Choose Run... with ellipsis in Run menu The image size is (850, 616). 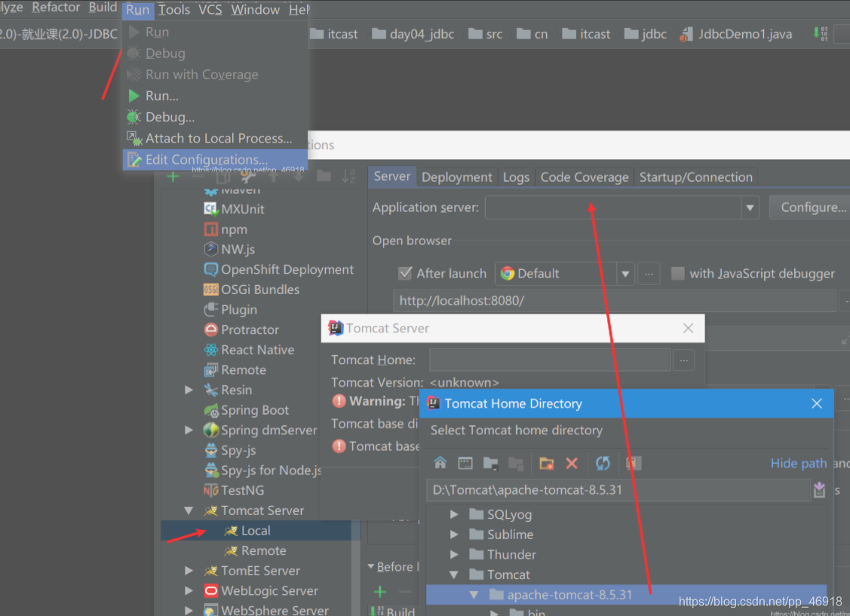(215, 96)
